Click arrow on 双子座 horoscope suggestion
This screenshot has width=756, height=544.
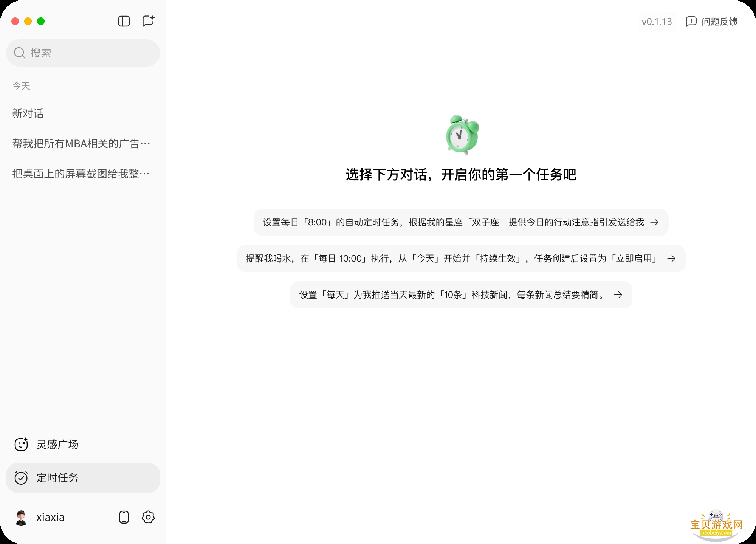(654, 222)
